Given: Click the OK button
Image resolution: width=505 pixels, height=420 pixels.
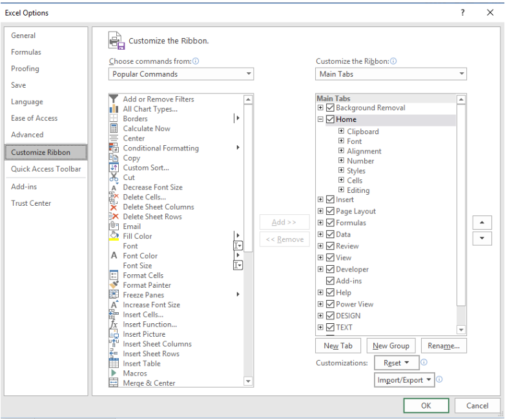Looking at the screenshot, I should [x=426, y=406].
